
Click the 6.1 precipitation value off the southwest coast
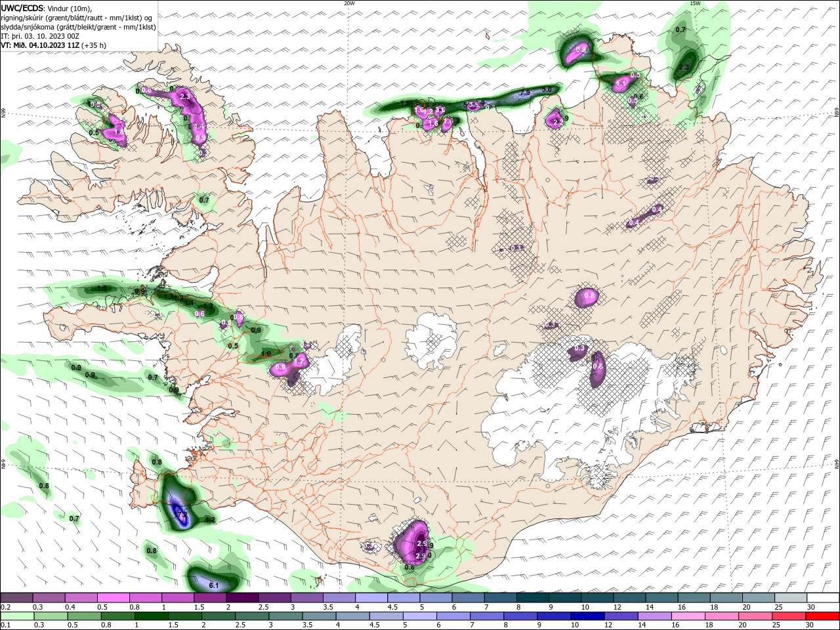(x=213, y=585)
